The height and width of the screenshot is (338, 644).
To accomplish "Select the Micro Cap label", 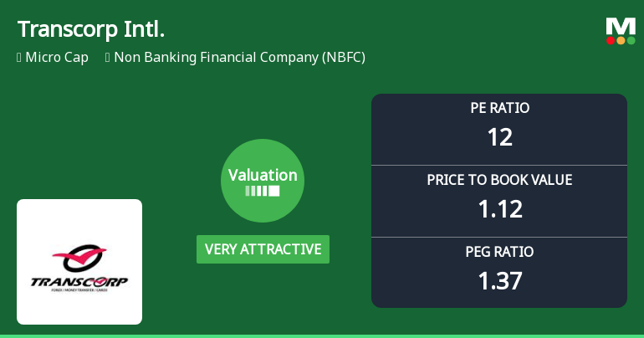I will coord(57,58).
